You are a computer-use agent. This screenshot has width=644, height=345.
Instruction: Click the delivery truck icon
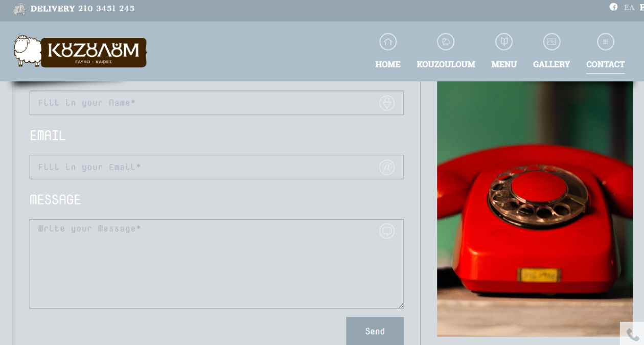point(19,9)
